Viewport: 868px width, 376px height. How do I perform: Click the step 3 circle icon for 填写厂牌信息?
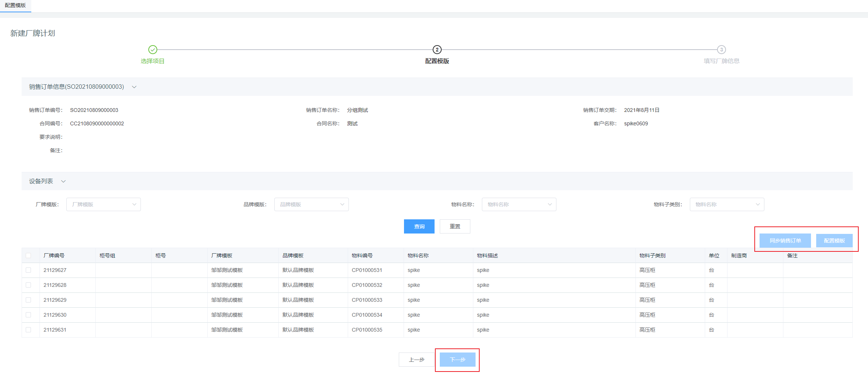[721, 50]
